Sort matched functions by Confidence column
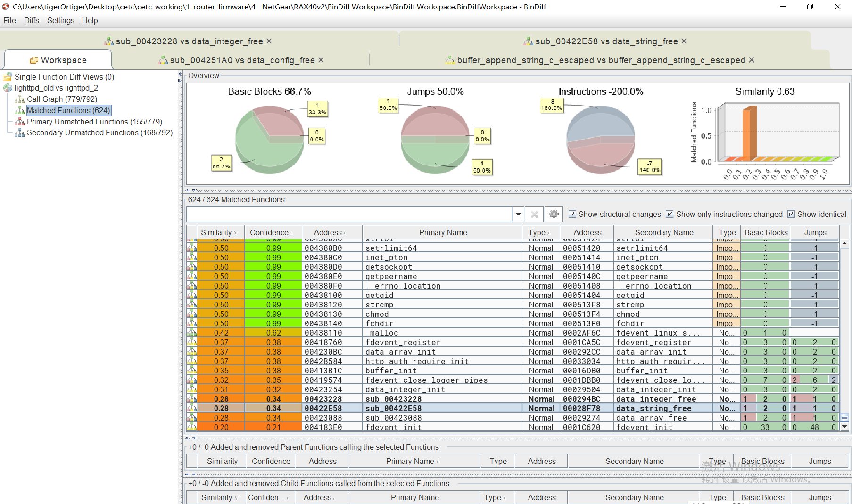Viewport: 852px width, 504px height. [273, 232]
